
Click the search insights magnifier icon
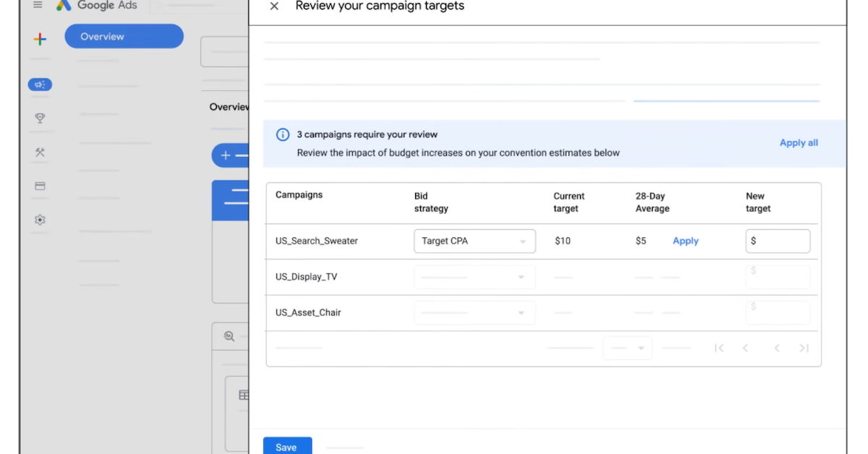click(x=229, y=336)
